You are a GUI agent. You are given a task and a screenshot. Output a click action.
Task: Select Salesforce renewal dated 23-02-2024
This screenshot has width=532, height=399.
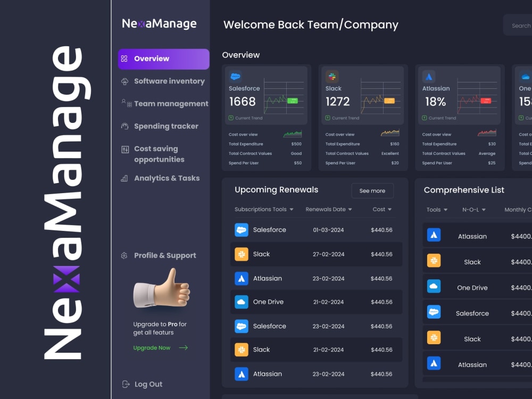click(316, 326)
